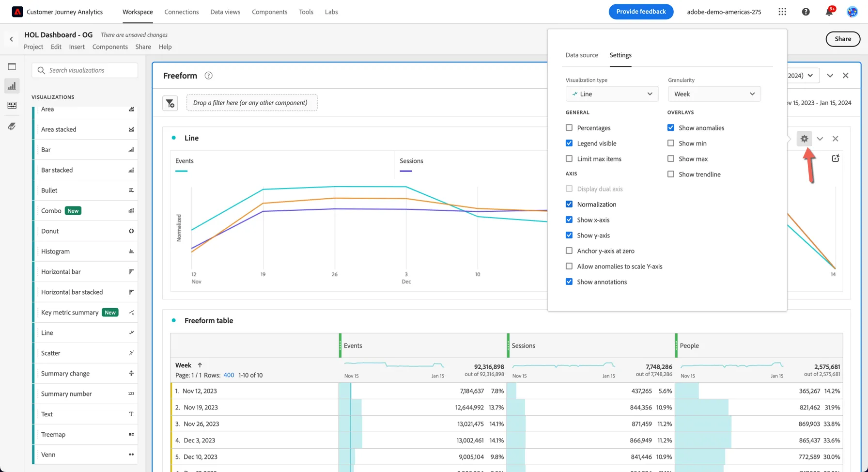Open the Granularity Week dropdown
Viewport: 868px width, 472px height.
point(714,94)
